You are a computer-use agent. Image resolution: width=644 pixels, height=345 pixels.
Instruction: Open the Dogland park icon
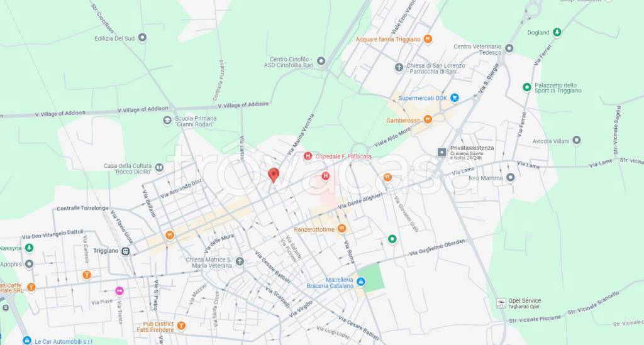click(557, 32)
